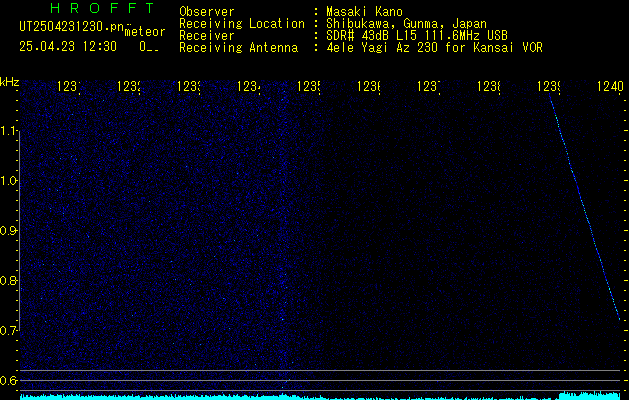629x400 pixels.
Task: Click the cyan signal level strip under the spectrogram
Action: [x=320, y=396]
